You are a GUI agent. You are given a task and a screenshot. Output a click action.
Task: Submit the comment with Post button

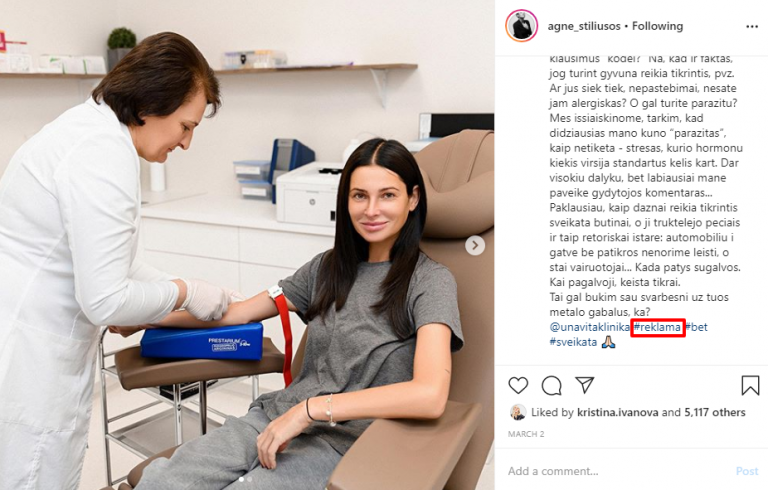point(747,471)
